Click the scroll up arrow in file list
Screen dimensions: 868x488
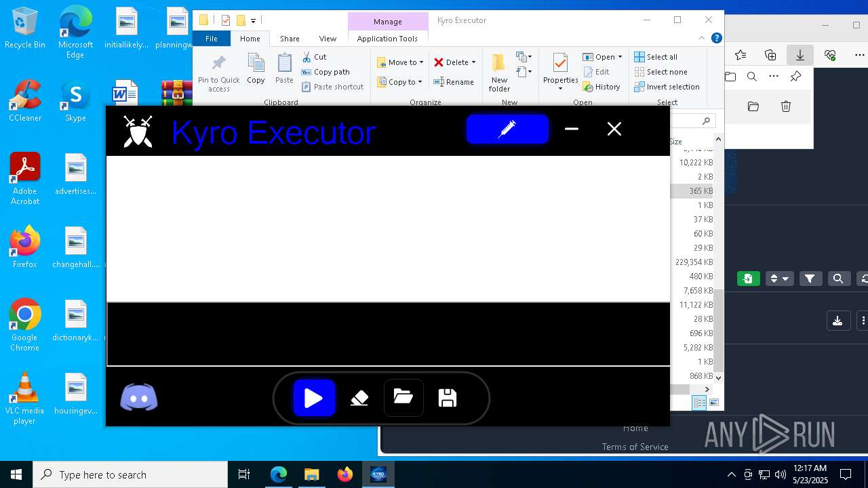[718, 139]
